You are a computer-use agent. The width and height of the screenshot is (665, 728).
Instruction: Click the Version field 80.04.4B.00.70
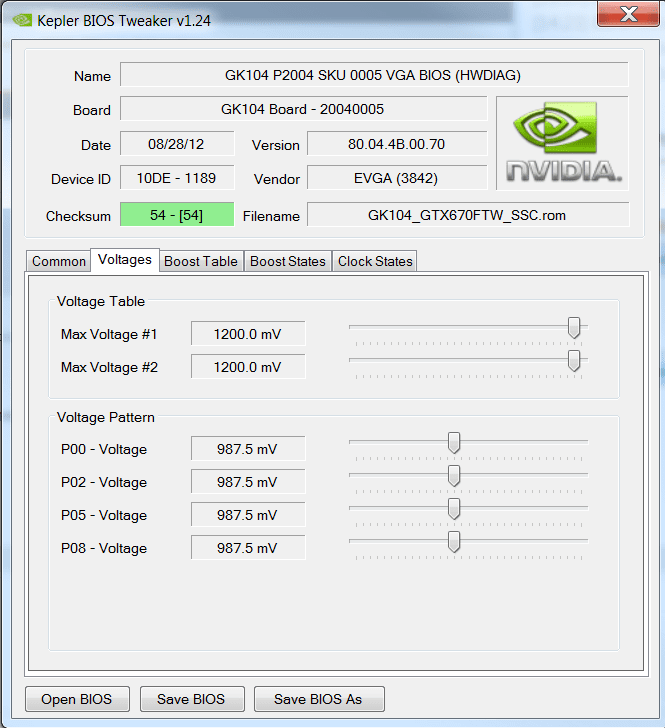pos(397,143)
